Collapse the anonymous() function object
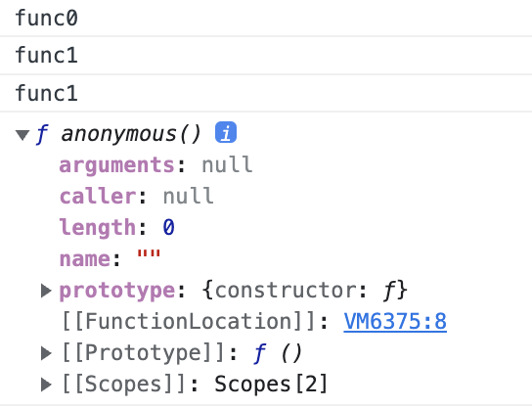 click(22, 135)
